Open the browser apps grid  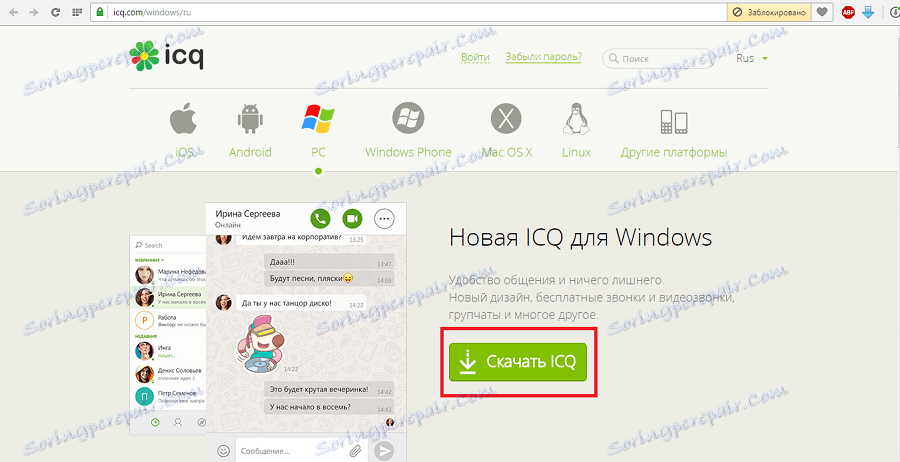(x=77, y=12)
